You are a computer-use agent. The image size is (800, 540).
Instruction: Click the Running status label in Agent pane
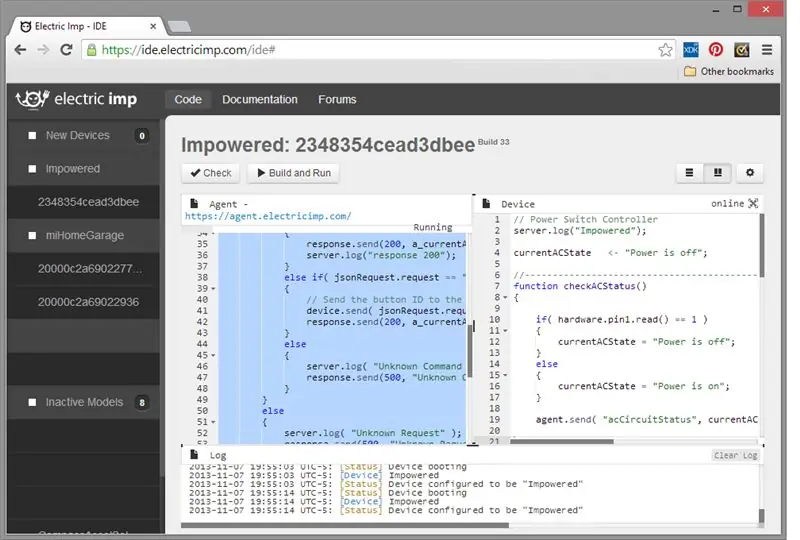pos(433,227)
